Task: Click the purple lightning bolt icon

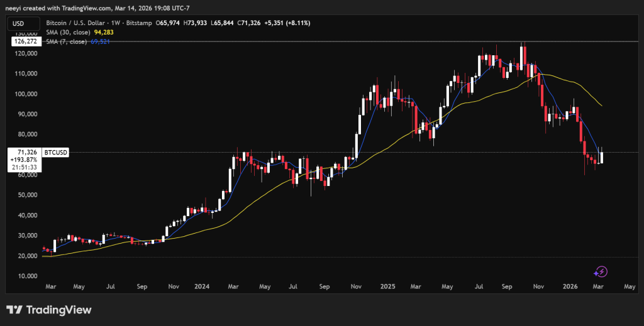Action: click(x=601, y=271)
